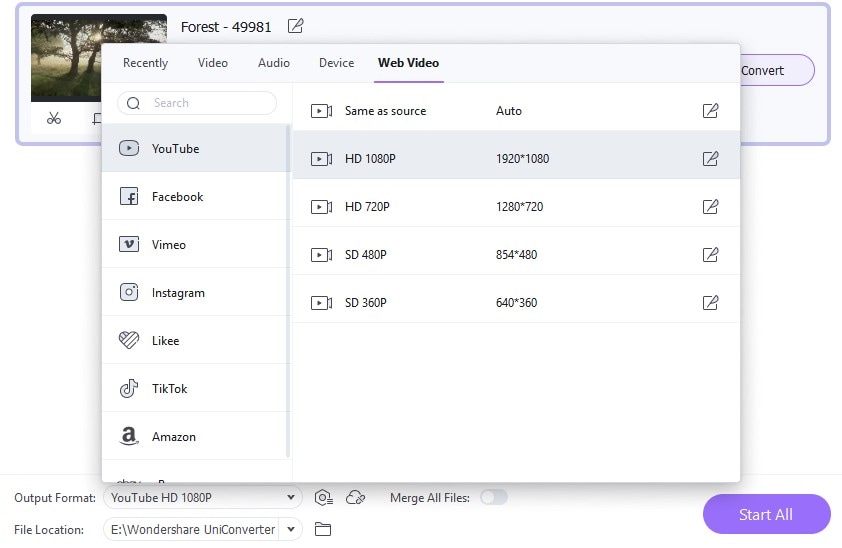This screenshot has height=548, width=842.
Task: Select 640*360 resolution text
Action: click(517, 303)
